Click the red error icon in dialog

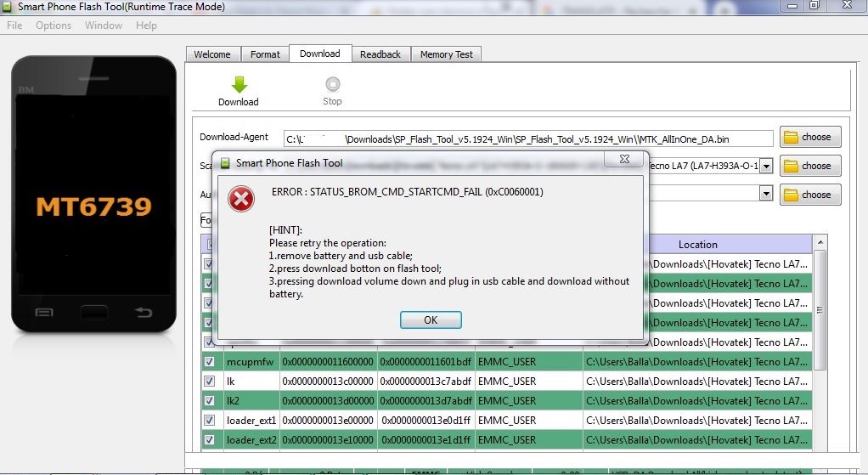pos(241,200)
